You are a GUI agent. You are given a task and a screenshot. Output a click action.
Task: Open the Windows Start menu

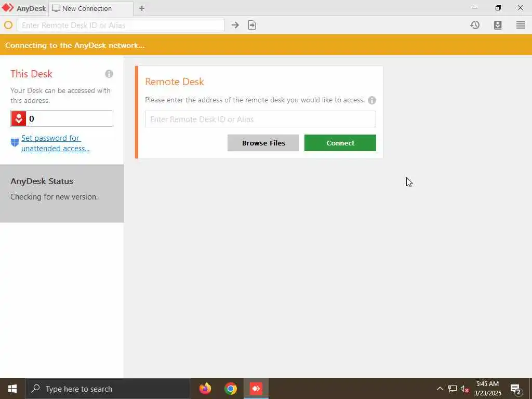(x=12, y=389)
